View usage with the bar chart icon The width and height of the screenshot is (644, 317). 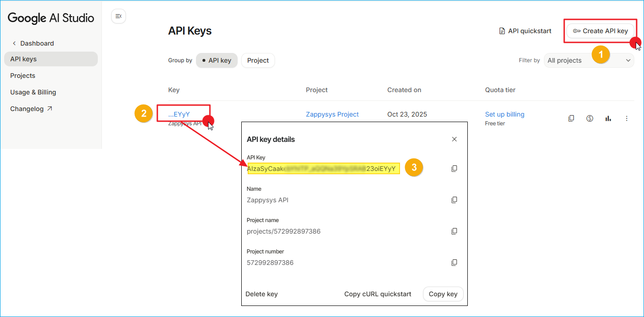point(608,118)
